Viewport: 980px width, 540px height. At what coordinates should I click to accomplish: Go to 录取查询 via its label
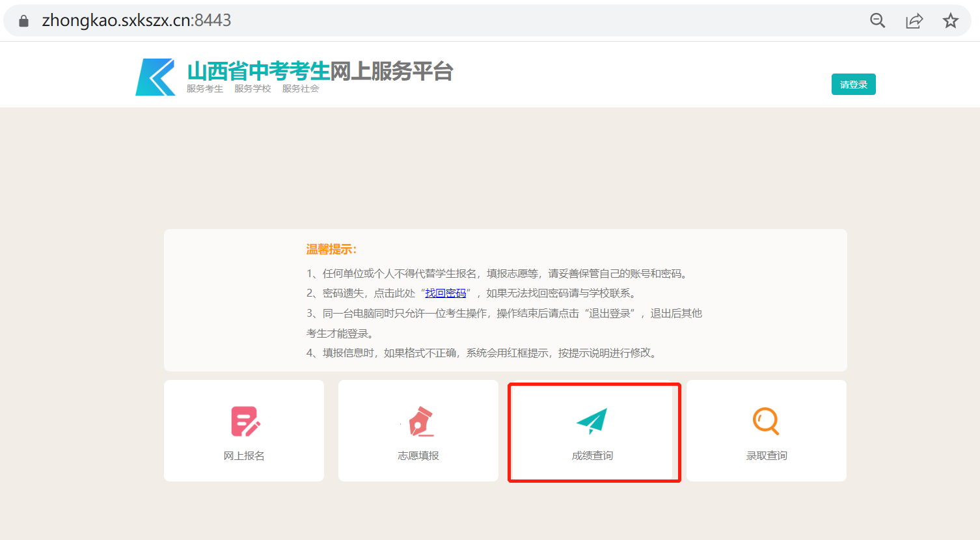[x=767, y=456]
